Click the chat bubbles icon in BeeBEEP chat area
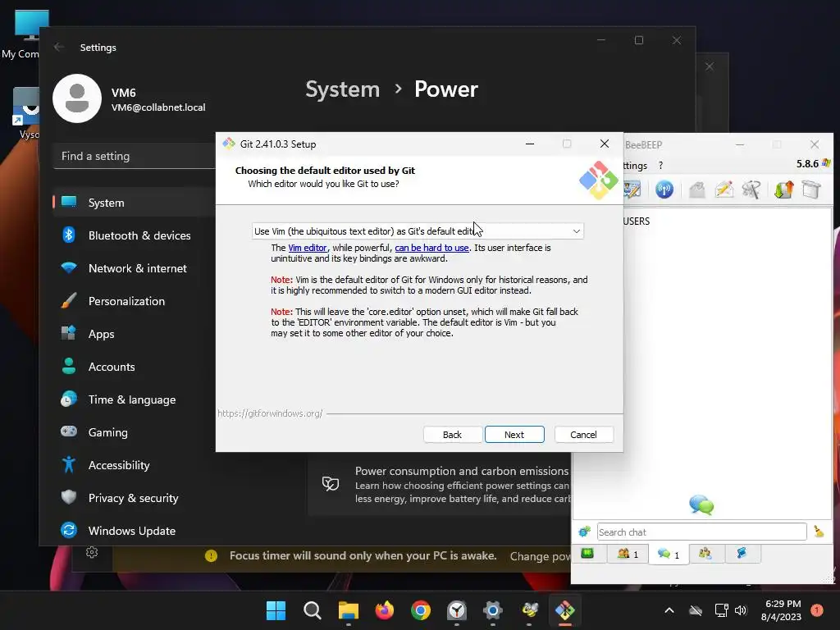The width and height of the screenshot is (840, 630). point(701,504)
